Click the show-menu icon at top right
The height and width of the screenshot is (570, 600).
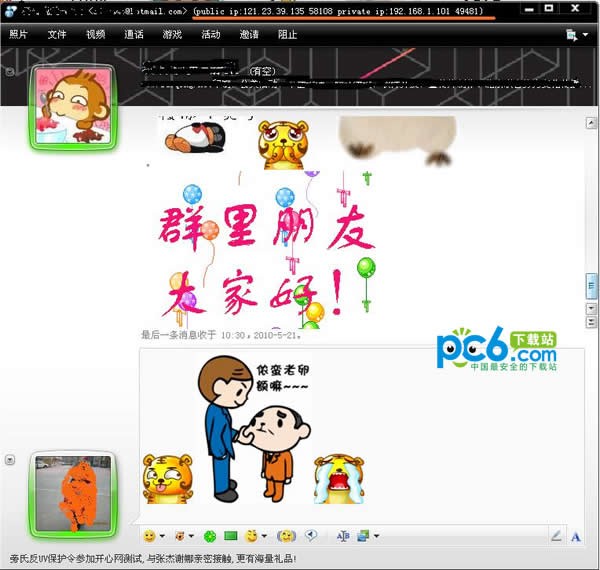(x=572, y=35)
